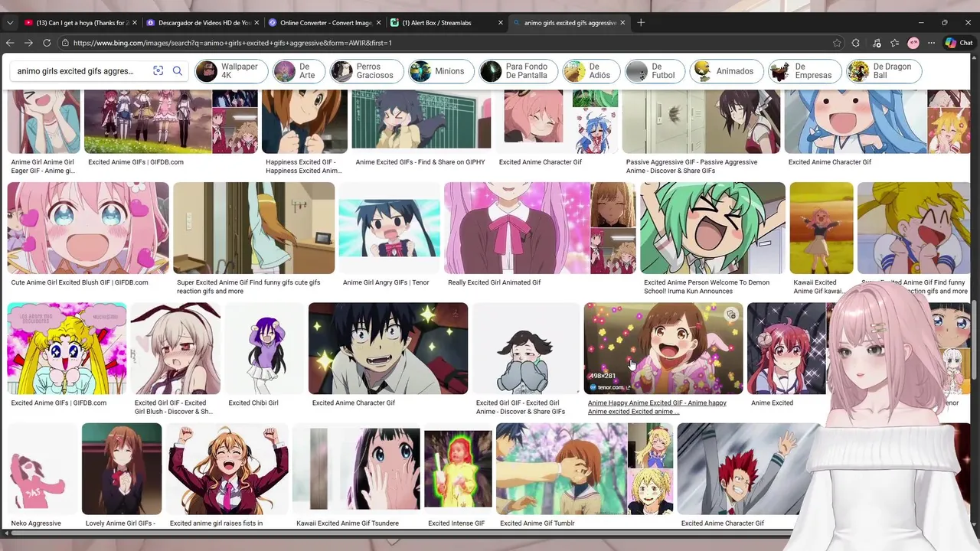Select the De Arte suggestion chip

(x=298, y=71)
